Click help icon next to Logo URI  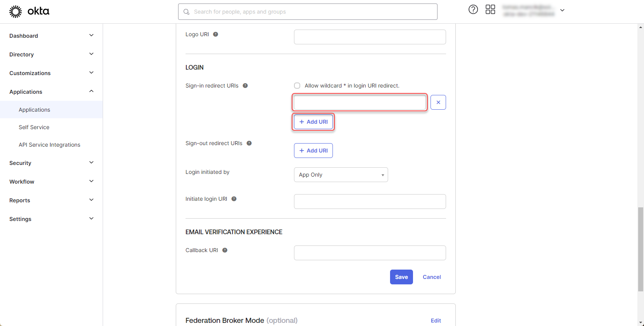[215, 34]
